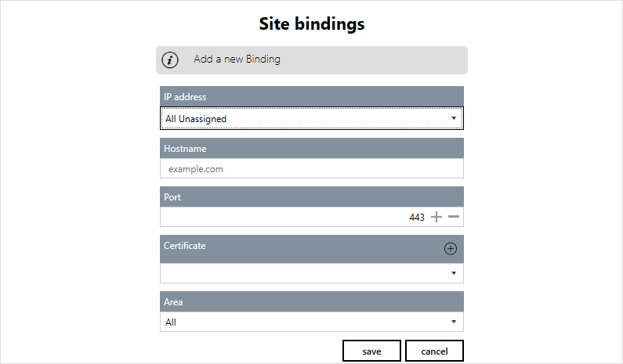The width and height of the screenshot is (623, 364).
Task: Click the Certificate section header label
Action: [185, 246]
